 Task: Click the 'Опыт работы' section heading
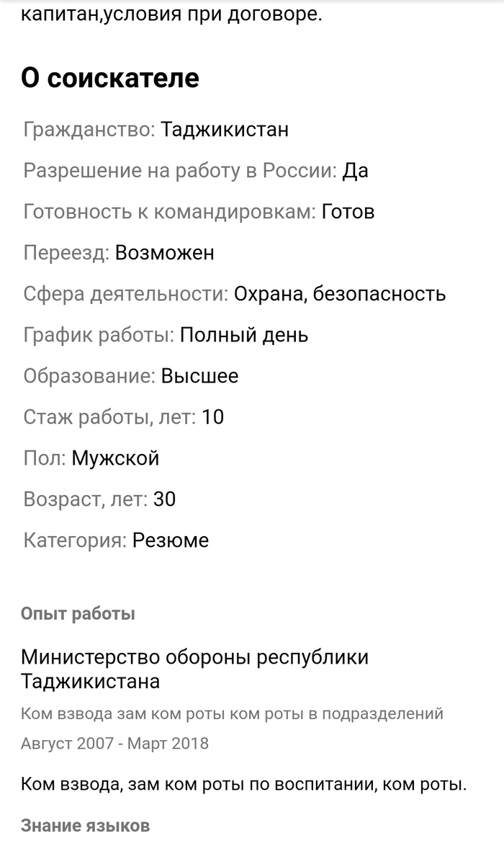click(x=78, y=614)
